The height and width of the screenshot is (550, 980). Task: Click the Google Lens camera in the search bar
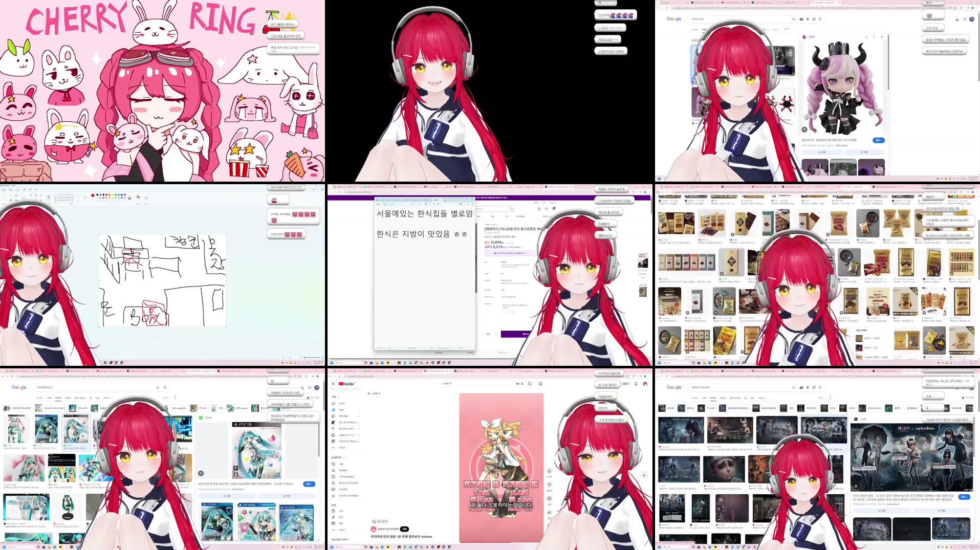(x=814, y=388)
